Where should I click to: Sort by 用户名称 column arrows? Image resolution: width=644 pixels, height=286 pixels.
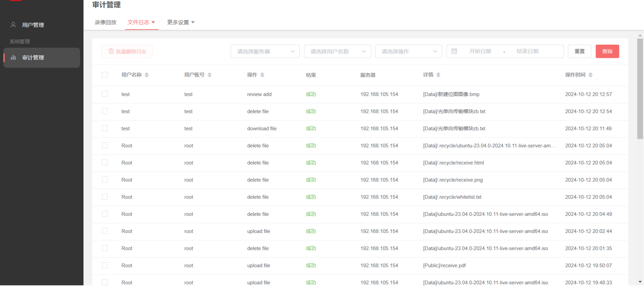tap(147, 75)
